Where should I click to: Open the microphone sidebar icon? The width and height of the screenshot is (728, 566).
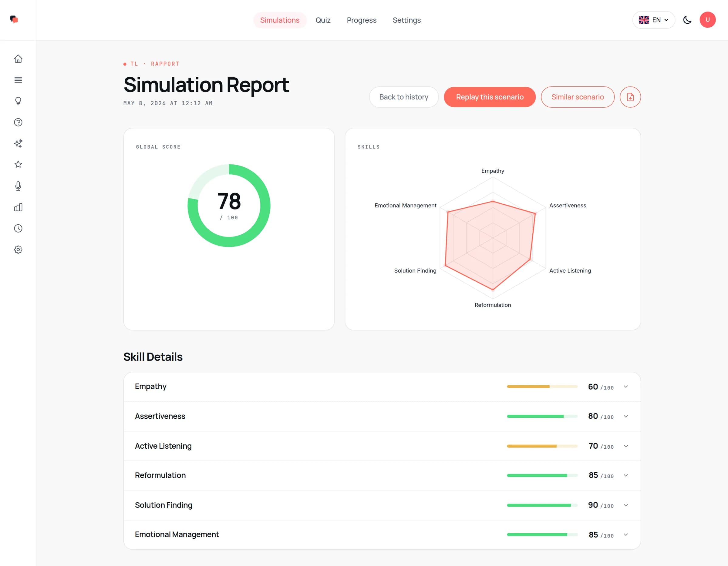tap(18, 186)
